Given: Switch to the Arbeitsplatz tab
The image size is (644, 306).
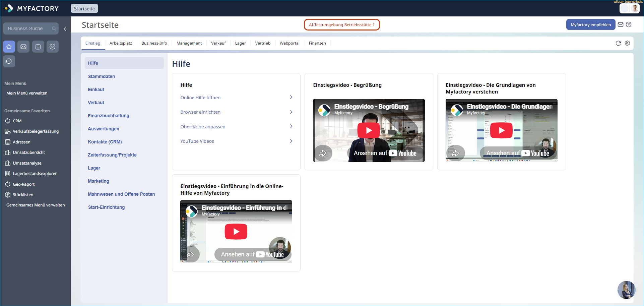Looking at the screenshot, I should pyautogui.click(x=121, y=43).
